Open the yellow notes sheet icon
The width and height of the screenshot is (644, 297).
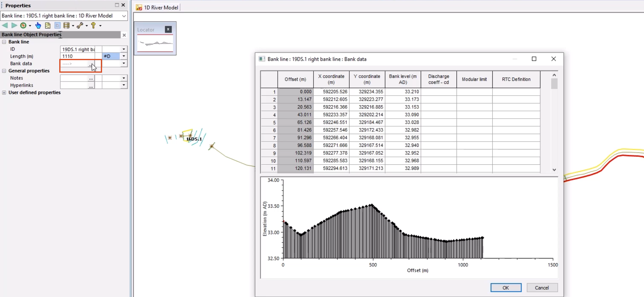click(x=47, y=25)
